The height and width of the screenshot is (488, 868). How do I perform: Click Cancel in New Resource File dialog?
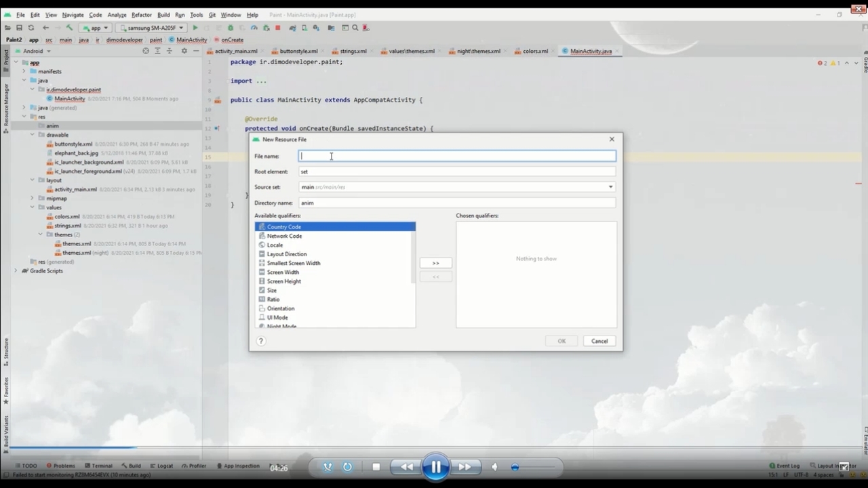[x=599, y=341]
